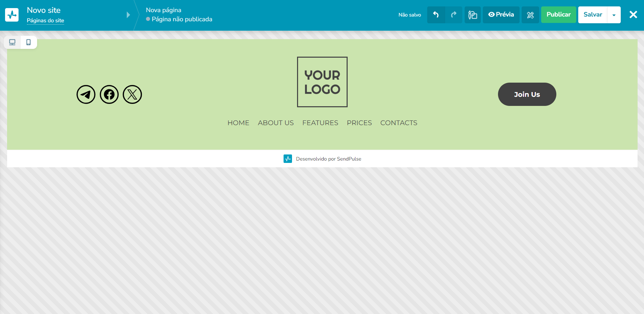Viewport: 644px width, 314px height.
Task: Select the YOUR LOGO image
Action: (322, 82)
